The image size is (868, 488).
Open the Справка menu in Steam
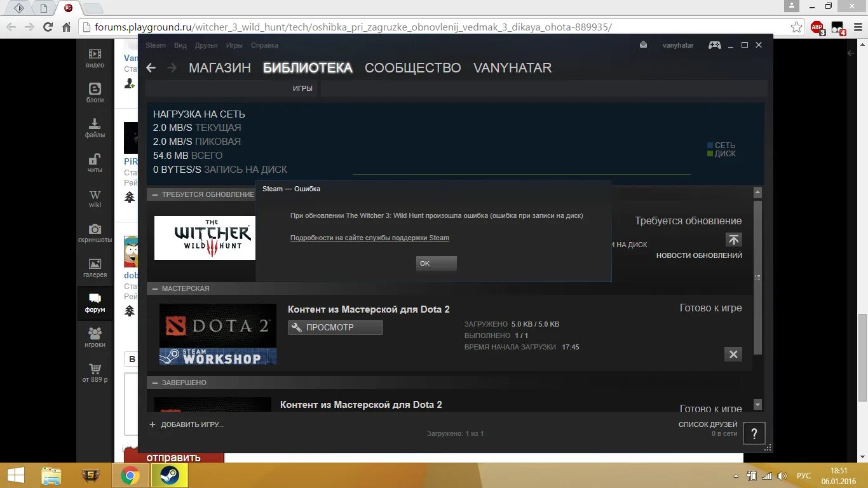[264, 45]
